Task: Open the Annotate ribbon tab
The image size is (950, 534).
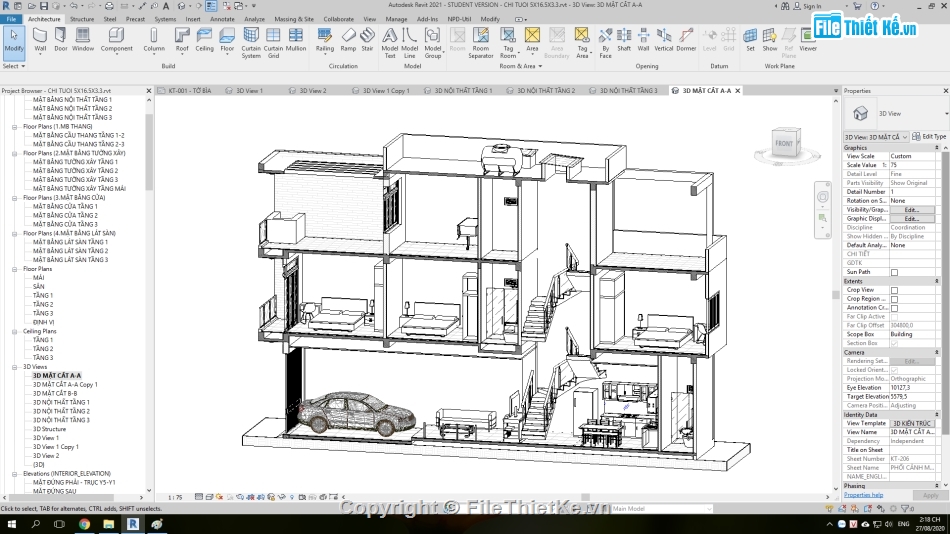Action: tap(222, 19)
